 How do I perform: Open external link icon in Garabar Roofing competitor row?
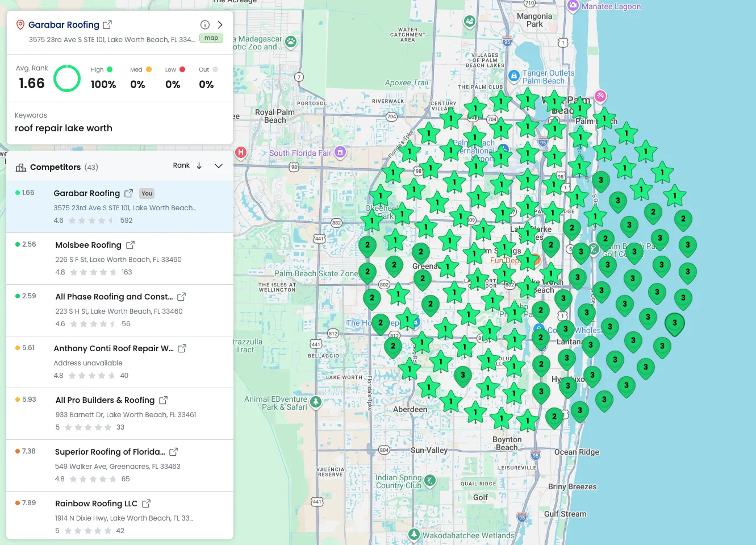pyautogui.click(x=128, y=193)
